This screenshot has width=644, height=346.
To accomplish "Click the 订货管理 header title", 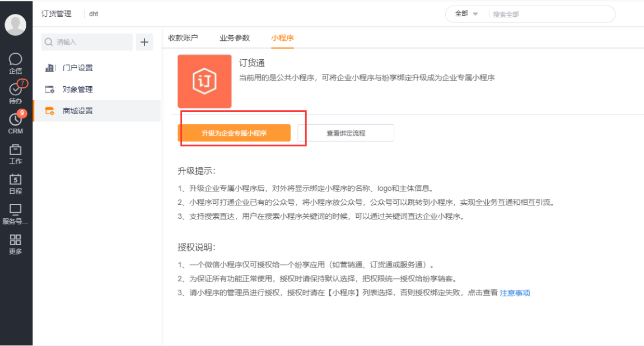I will 56,13.
